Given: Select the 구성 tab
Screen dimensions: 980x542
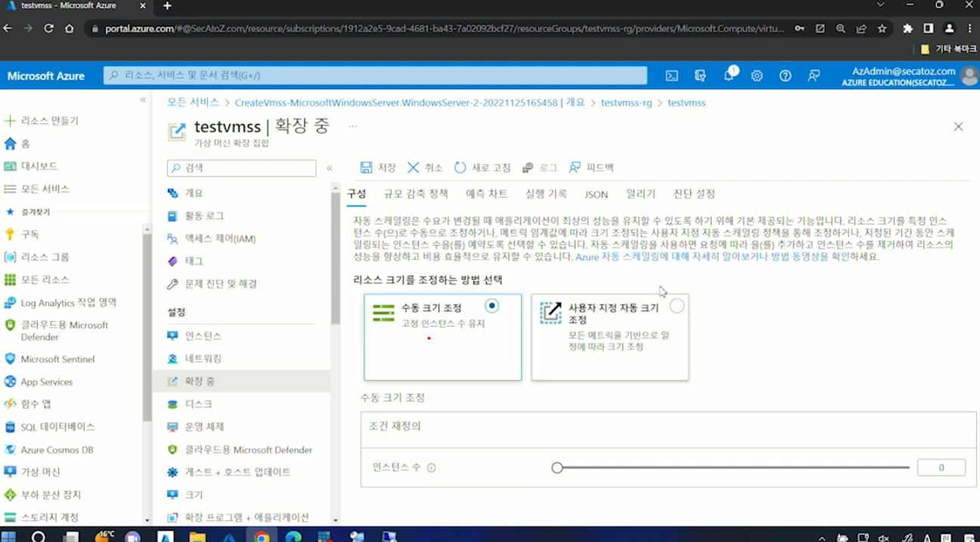Looking at the screenshot, I should point(356,194).
